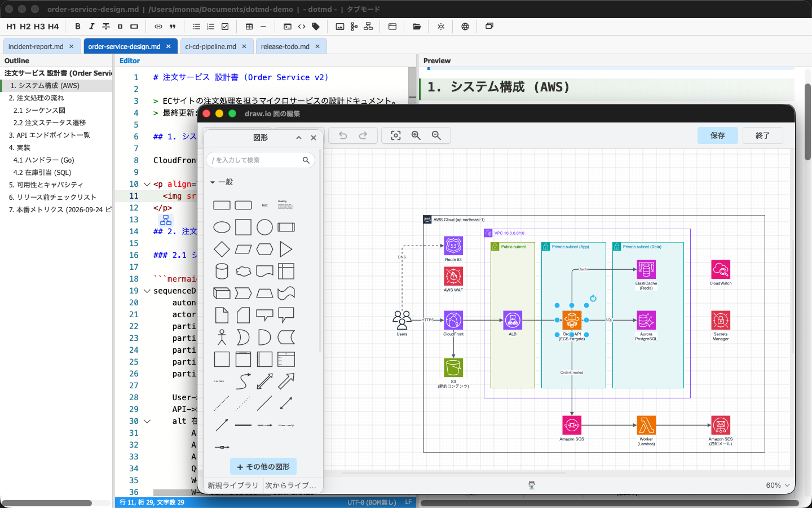
Task: Select the cloud shape in shapes palette
Action: coord(243,271)
